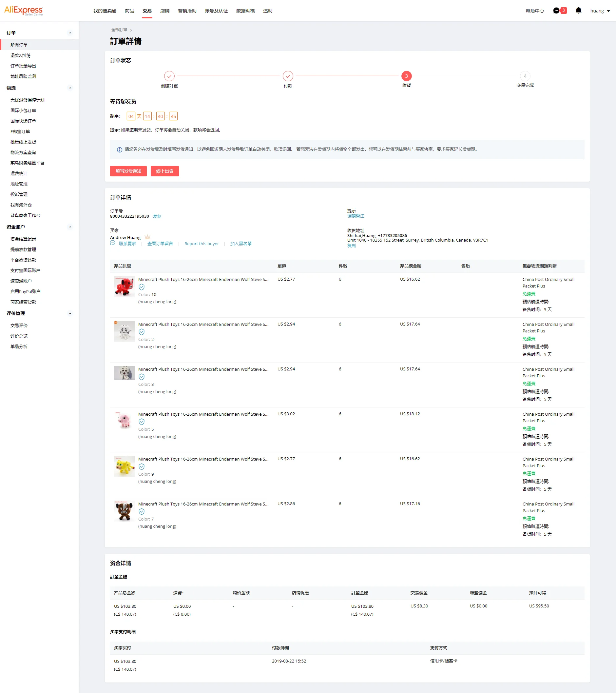Click the 创建訂單 step checkmark
This screenshot has width=616, height=693.
tap(169, 76)
